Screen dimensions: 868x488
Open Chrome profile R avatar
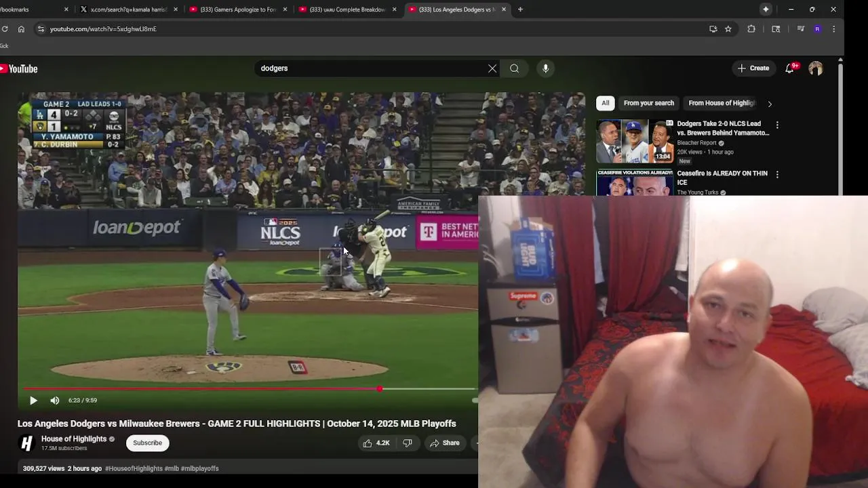pos(817,29)
